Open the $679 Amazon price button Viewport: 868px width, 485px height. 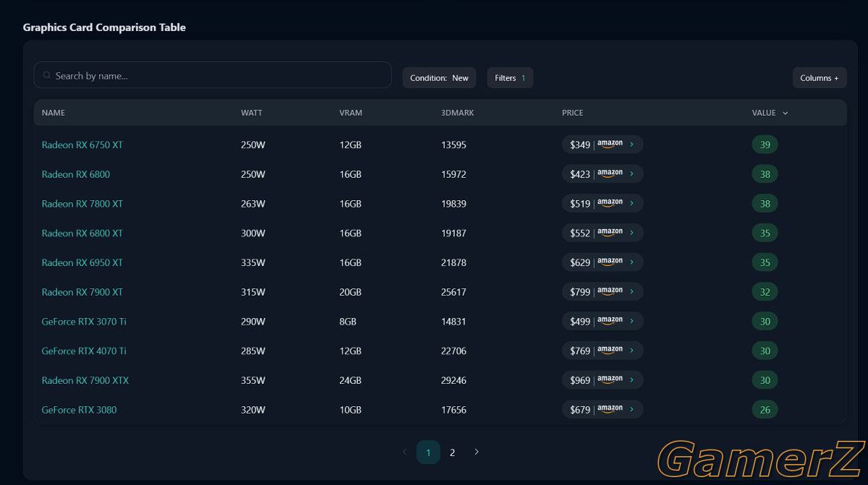click(x=603, y=410)
